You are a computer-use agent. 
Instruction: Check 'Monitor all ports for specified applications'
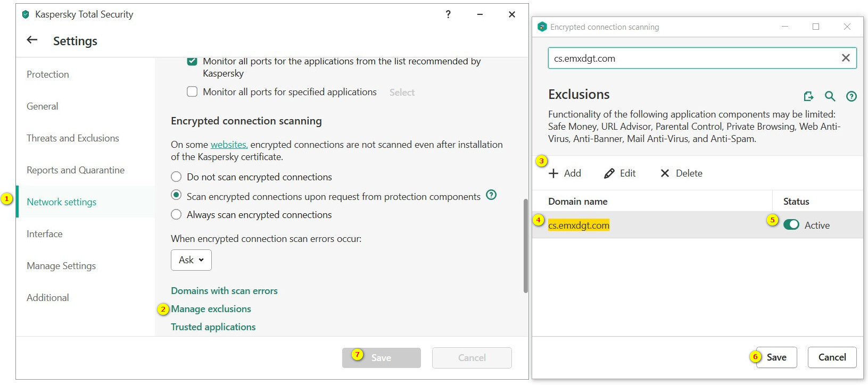coord(192,92)
